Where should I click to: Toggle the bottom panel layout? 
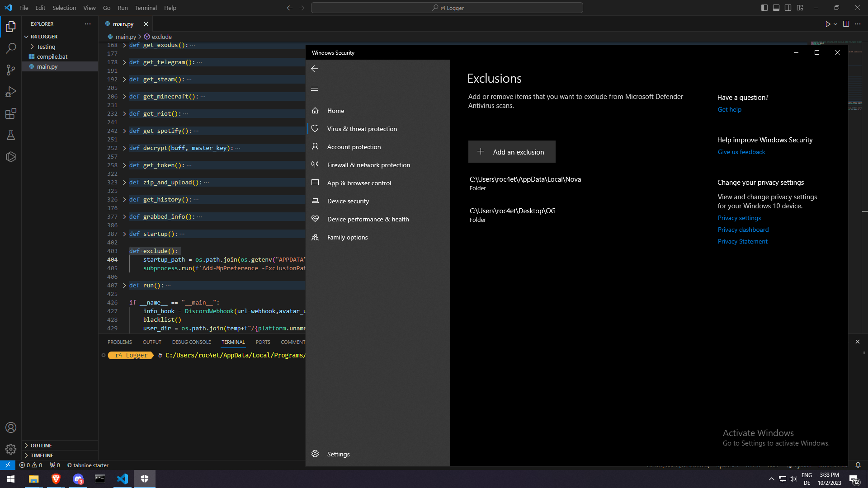coord(776,8)
